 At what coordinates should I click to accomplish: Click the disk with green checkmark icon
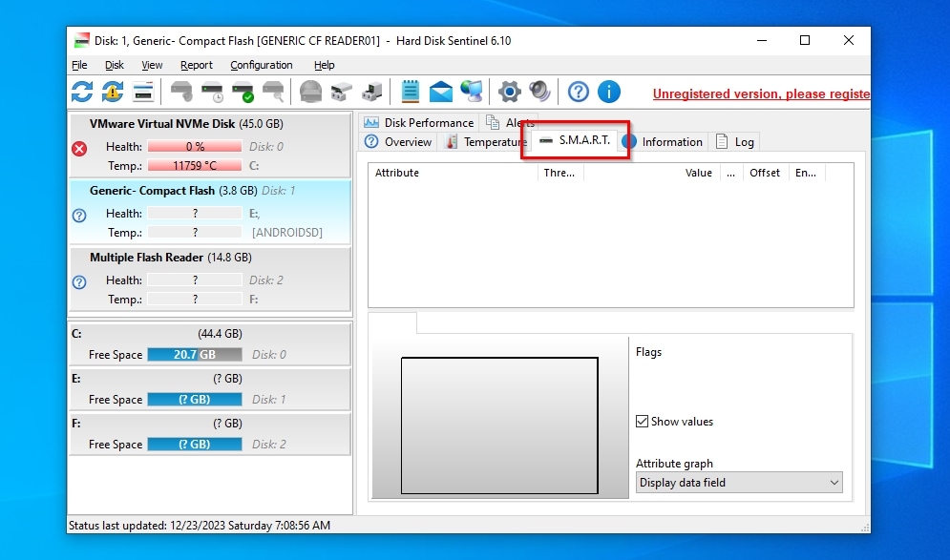pos(243,92)
